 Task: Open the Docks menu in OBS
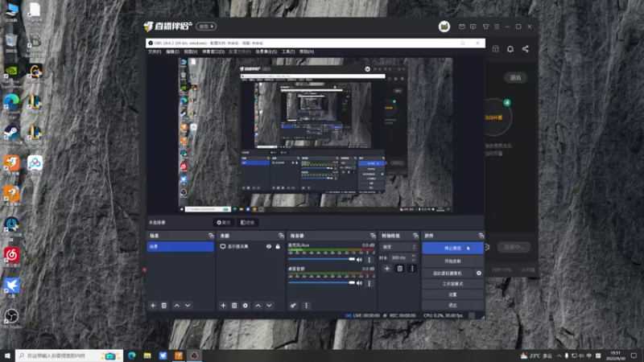(213, 51)
